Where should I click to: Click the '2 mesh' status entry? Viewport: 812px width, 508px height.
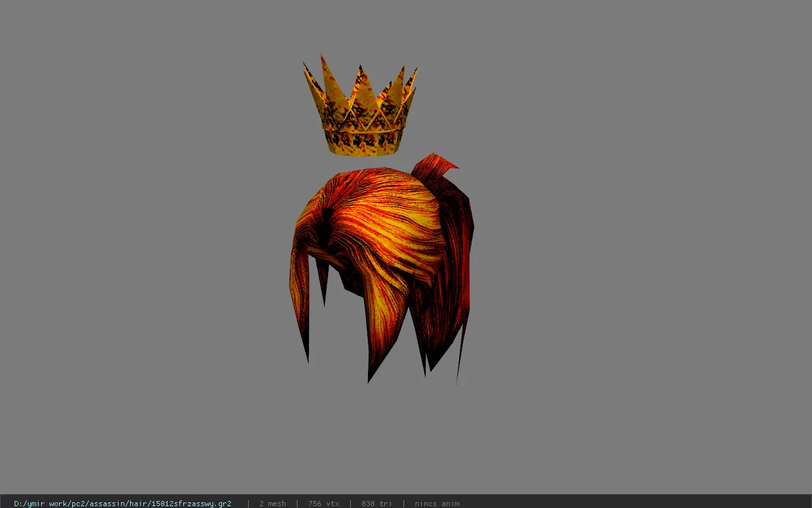pyautogui.click(x=273, y=504)
